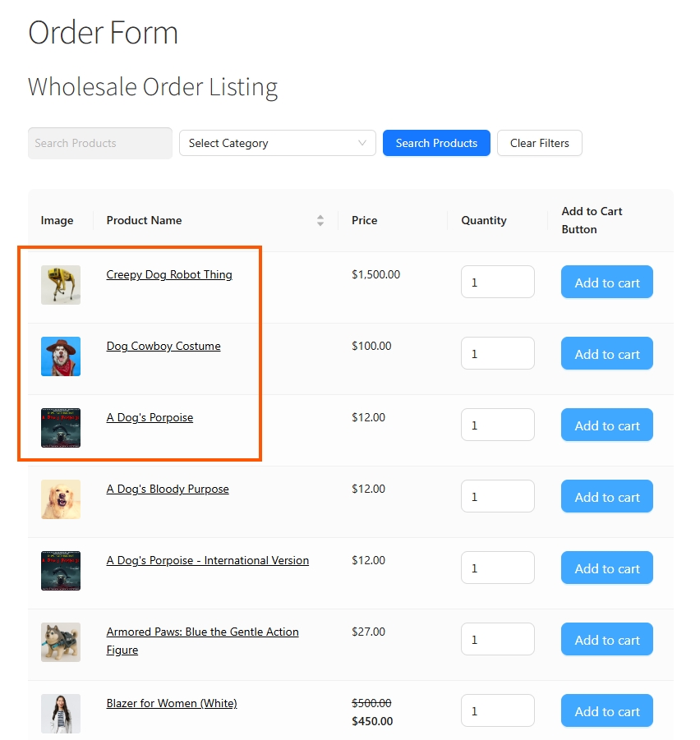
Task: Sort the table by the Product Name arrows
Action: click(320, 220)
